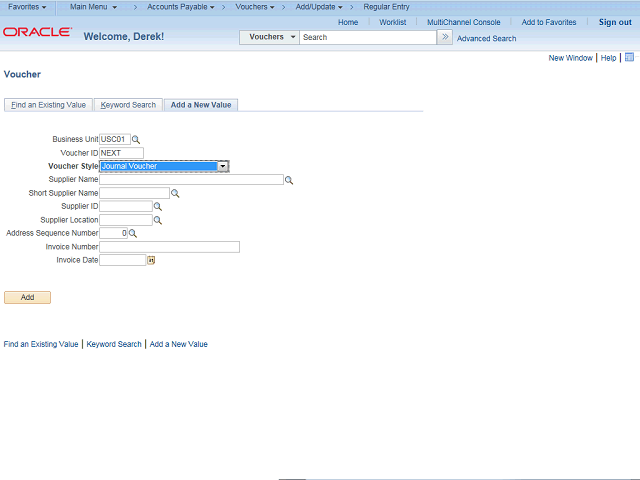This screenshot has width=640, height=480.
Task: Click bottom Keyword Search link
Action: 114,344
